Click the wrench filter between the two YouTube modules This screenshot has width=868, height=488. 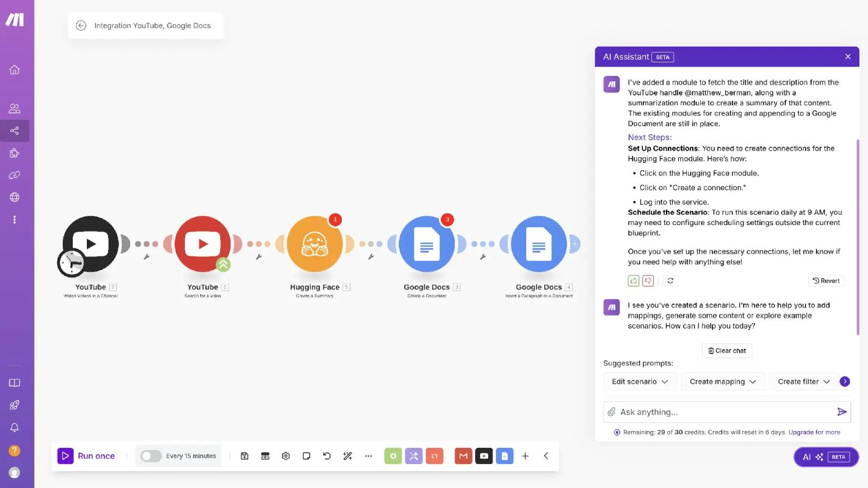(146, 257)
